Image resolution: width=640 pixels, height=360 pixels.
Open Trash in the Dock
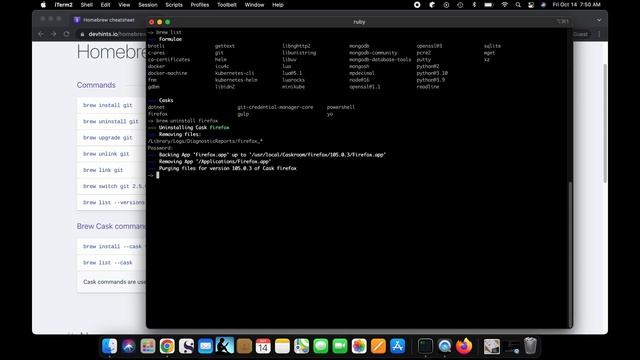[x=530, y=346]
